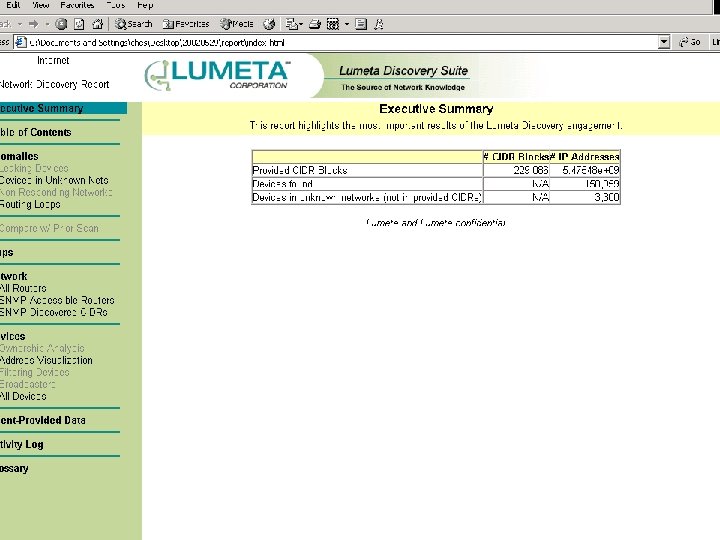Open Table of Contents sidebar link

coord(35,132)
